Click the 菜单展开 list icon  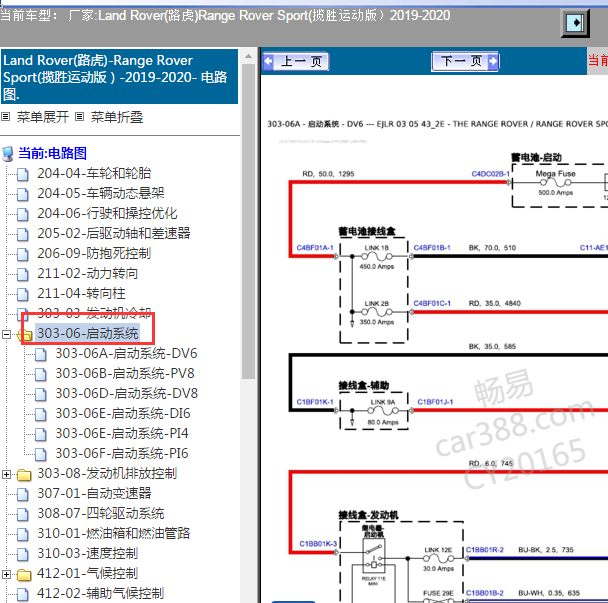[x=5, y=116]
